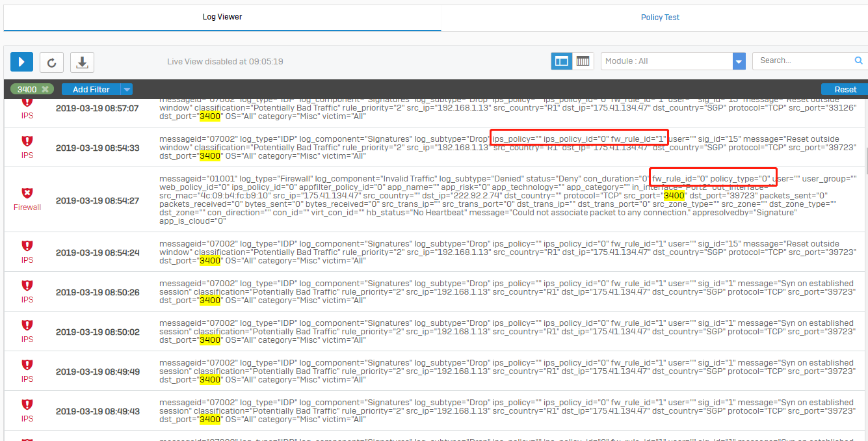The width and height of the screenshot is (868, 441).
Task: Click the search magnifier icon
Action: [858, 60]
